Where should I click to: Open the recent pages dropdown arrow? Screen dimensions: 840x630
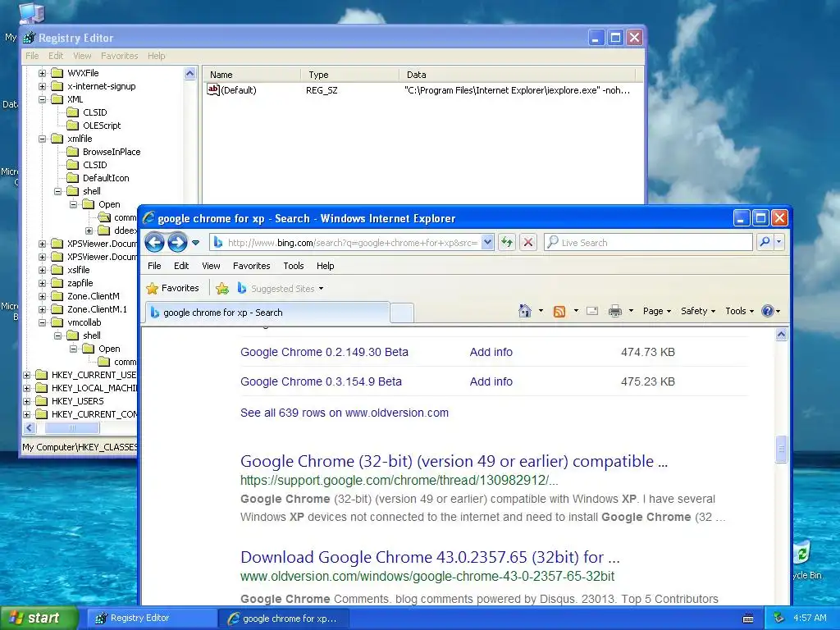[x=195, y=243]
